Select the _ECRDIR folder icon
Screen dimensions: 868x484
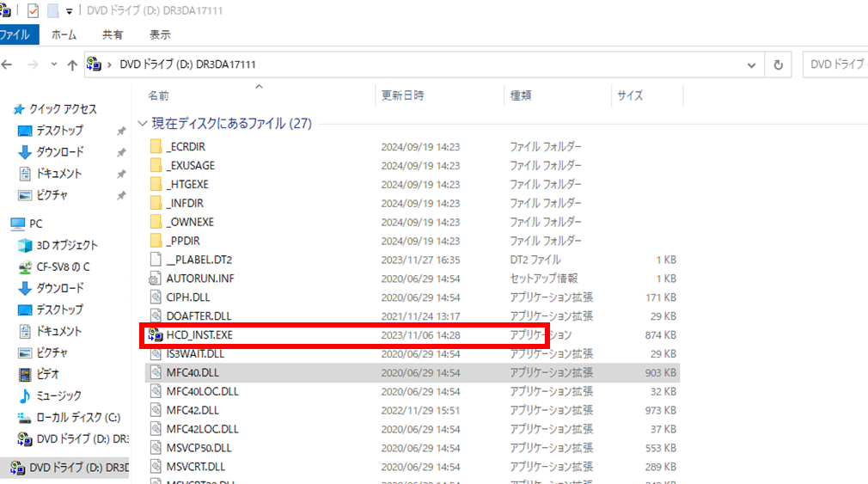(156, 147)
